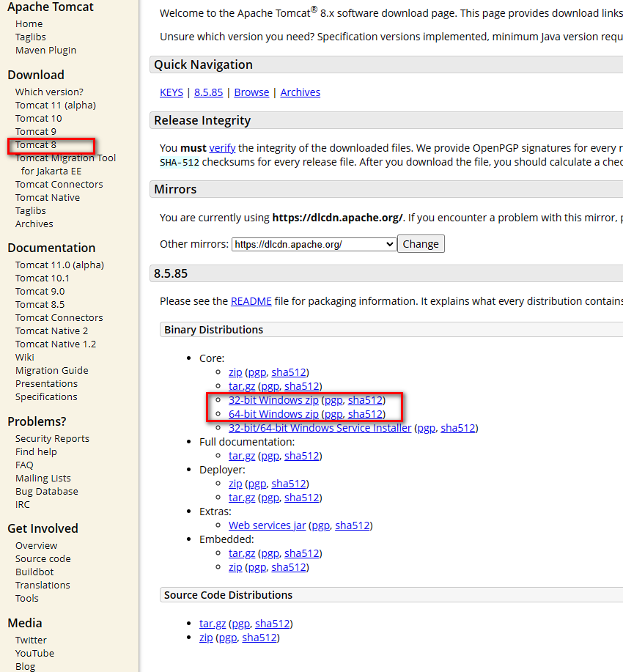Viewport: 623px width, 672px height.
Task: Open Tools under Get Involved
Action: coord(26,598)
